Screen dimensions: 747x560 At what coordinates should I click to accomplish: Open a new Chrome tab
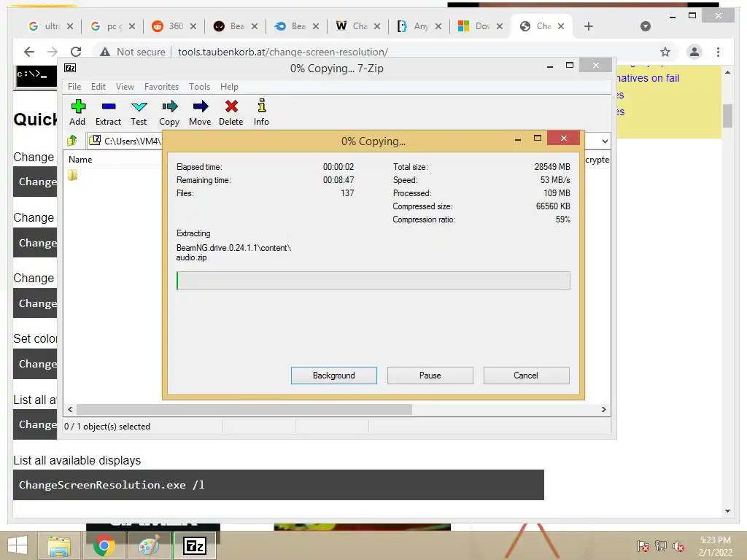point(589,26)
